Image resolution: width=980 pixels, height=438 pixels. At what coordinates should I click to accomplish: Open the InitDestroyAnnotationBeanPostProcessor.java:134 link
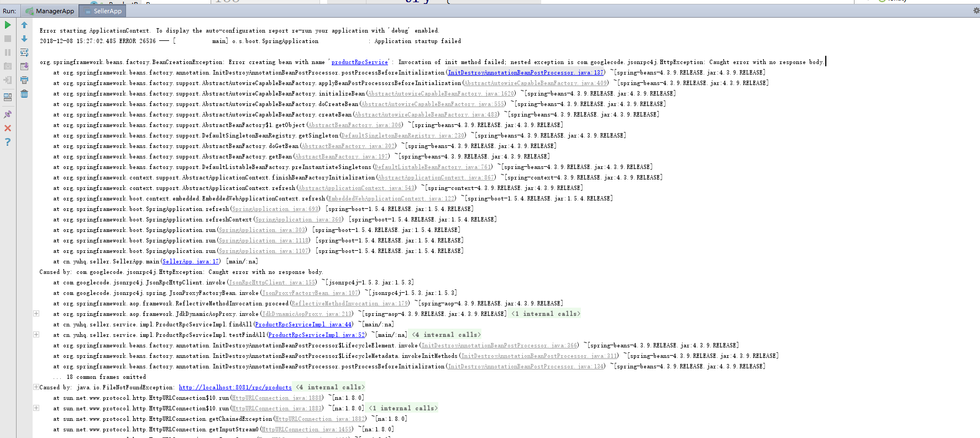pos(526,367)
